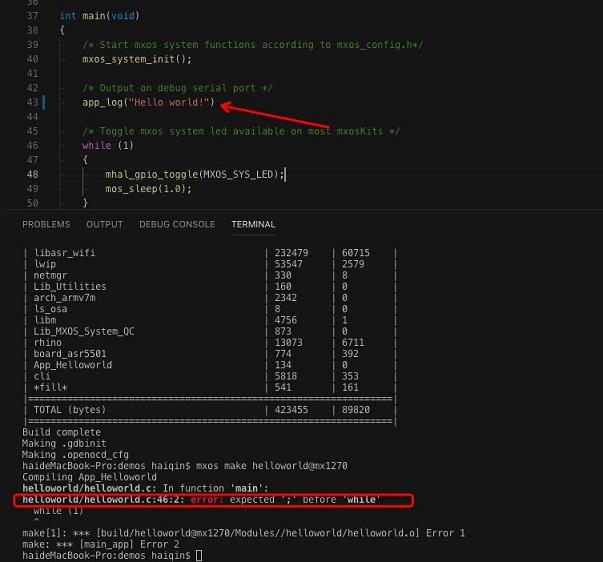
Task: Open the OUTPUT panel tab
Action: coord(105,224)
